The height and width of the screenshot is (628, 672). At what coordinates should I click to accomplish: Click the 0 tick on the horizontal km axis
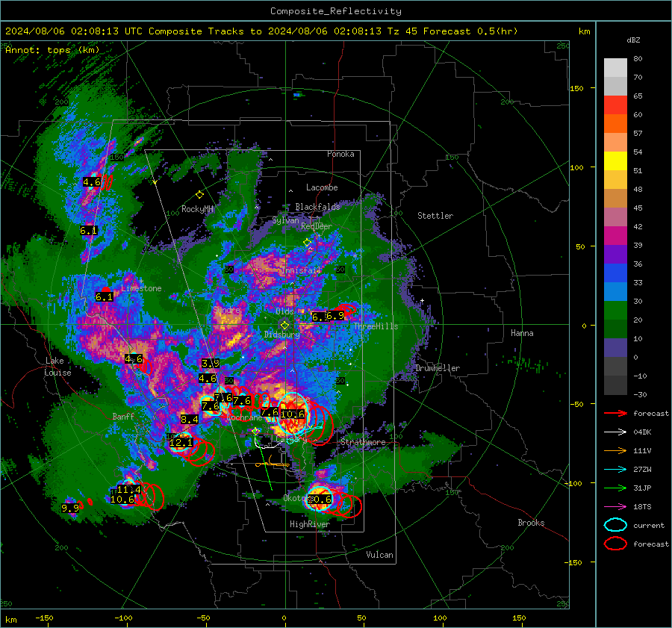(x=284, y=618)
